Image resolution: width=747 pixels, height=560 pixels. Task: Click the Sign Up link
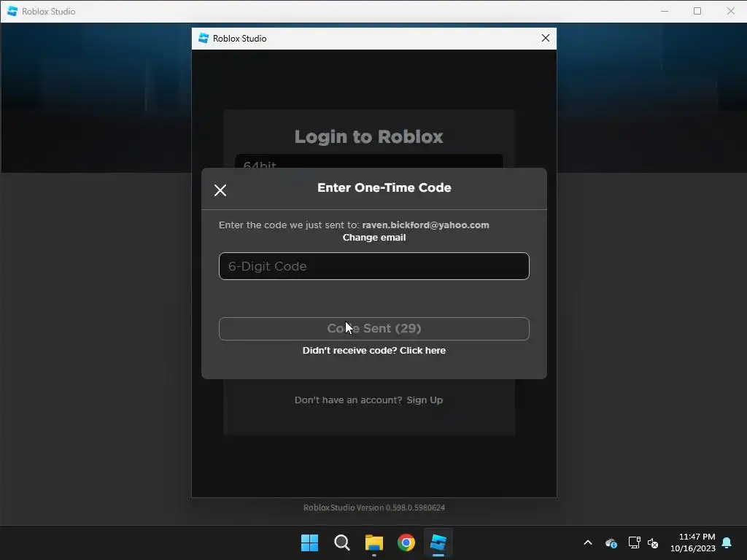[x=425, y=400]
